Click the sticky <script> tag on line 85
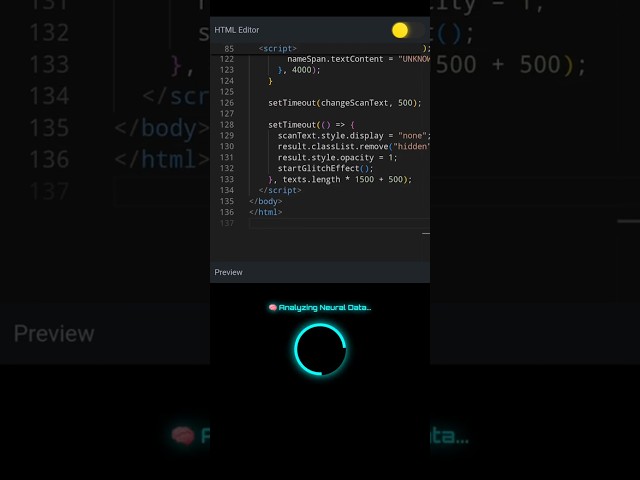 278,49
